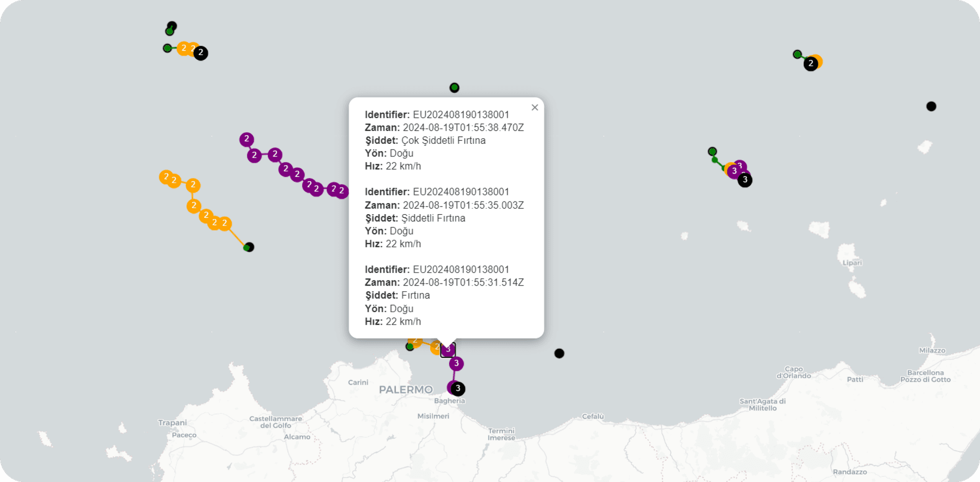Click the green marker at the top-right track start
The width and height of the screenshot is (980, 482).
[797, 54]
